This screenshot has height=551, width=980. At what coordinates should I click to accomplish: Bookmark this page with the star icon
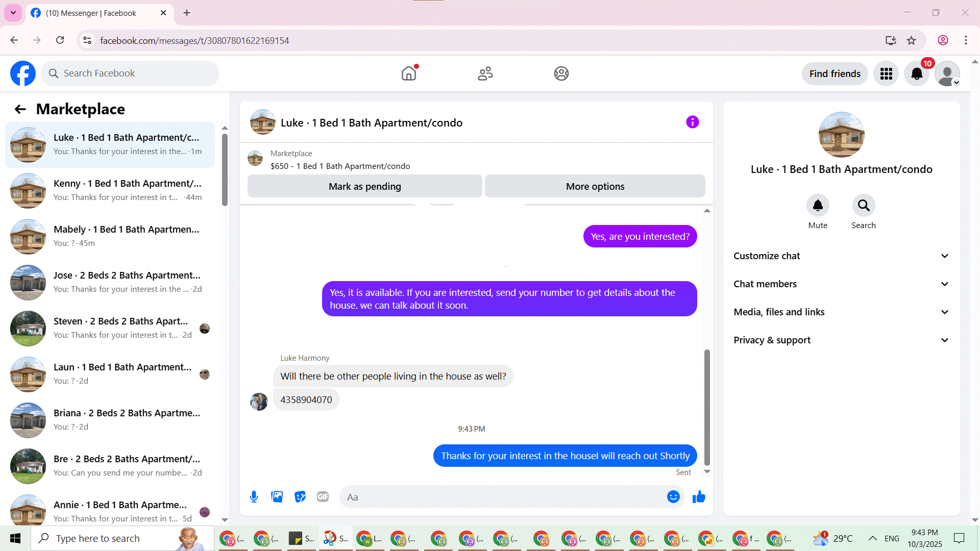point(911,40)
